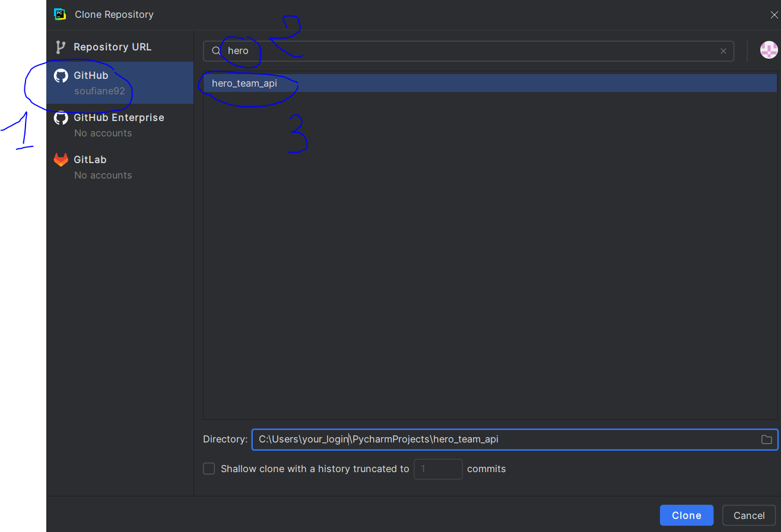Select the Repository URL option
This screenshot has height=532, width=781.
(x=120, y=47)
